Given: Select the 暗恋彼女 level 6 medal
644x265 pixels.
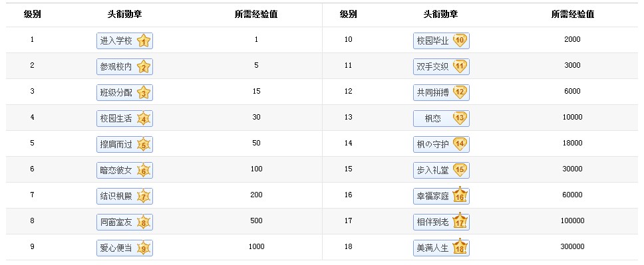Looking at the screenshot, I should coord(125,170).
